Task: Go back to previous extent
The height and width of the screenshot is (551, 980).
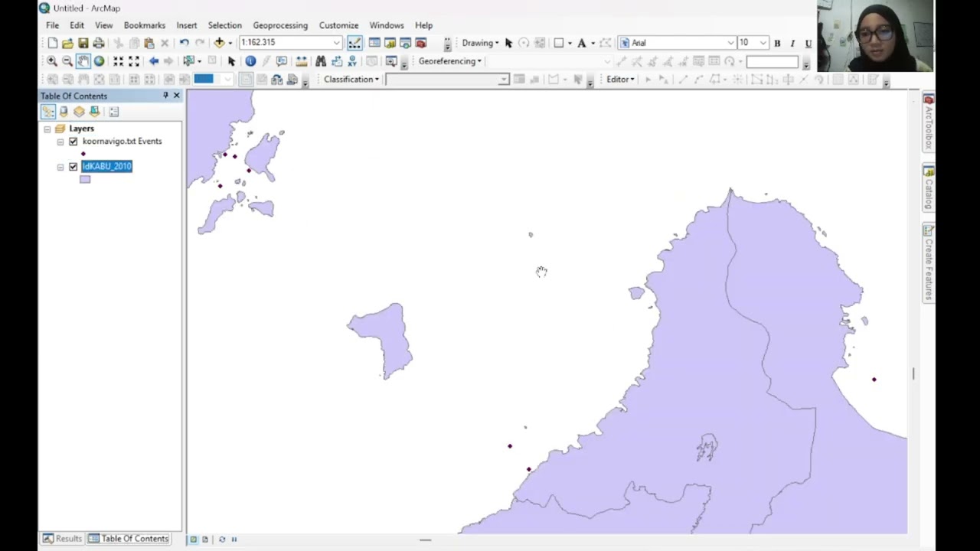Action: coord(153,61)
